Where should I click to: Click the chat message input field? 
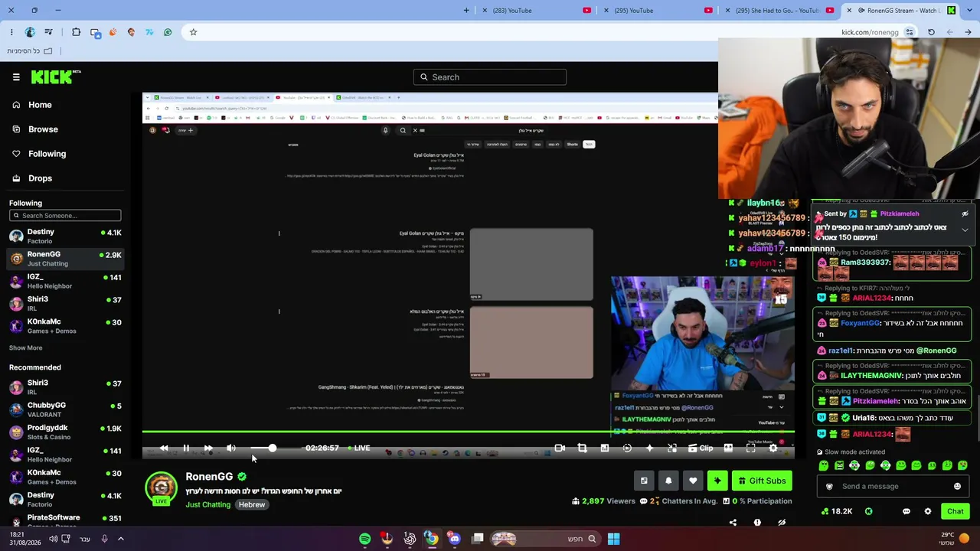coord(893,486)
